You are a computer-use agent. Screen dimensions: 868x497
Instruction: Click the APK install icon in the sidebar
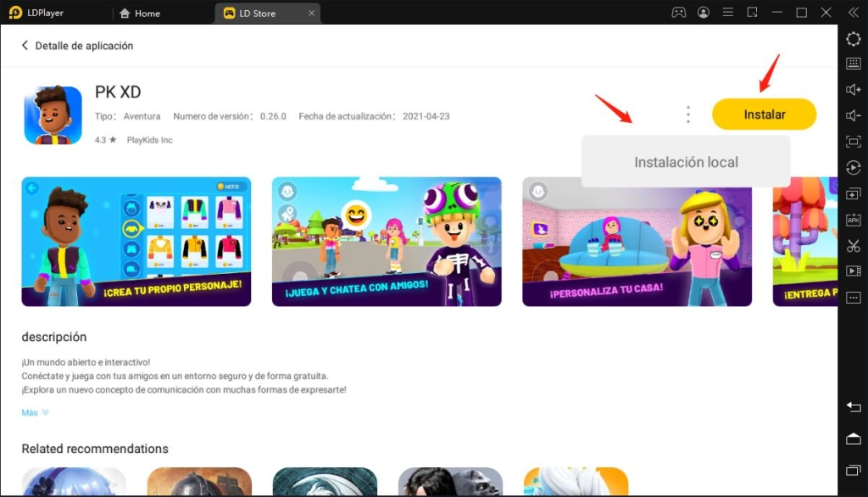tap(853, 220)
